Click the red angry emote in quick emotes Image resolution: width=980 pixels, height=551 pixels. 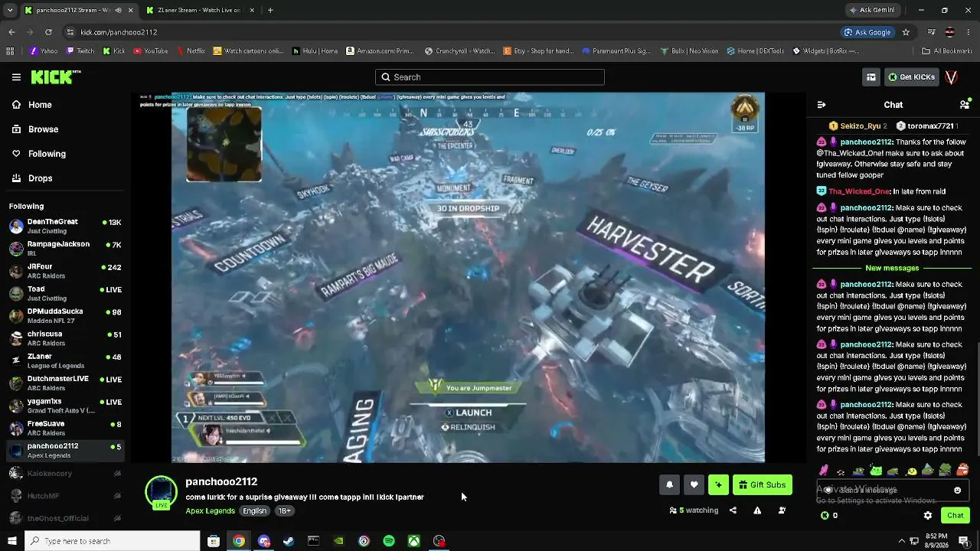point(962,471)
